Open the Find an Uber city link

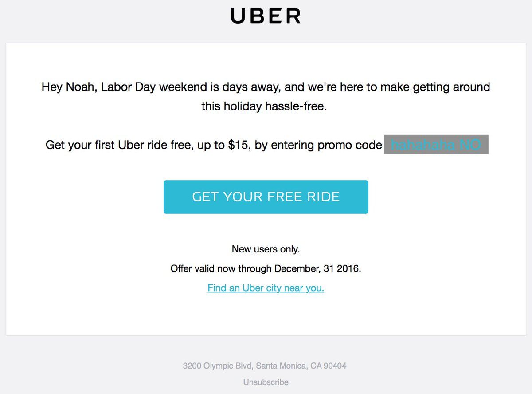266,288
